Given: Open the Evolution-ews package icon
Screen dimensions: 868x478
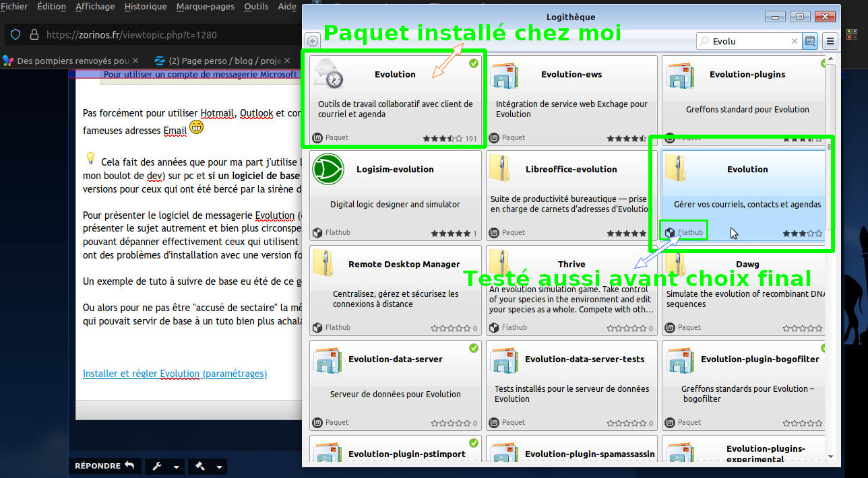Looking at the screenshot, I should (x=505, y=75).
